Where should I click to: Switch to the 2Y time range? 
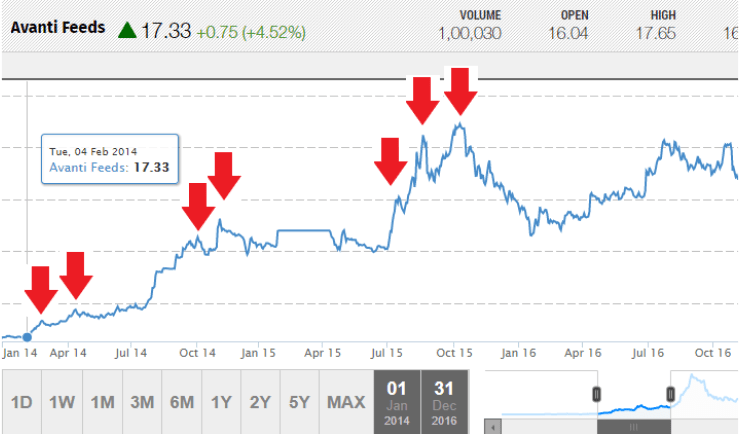[x=261, y=402]
